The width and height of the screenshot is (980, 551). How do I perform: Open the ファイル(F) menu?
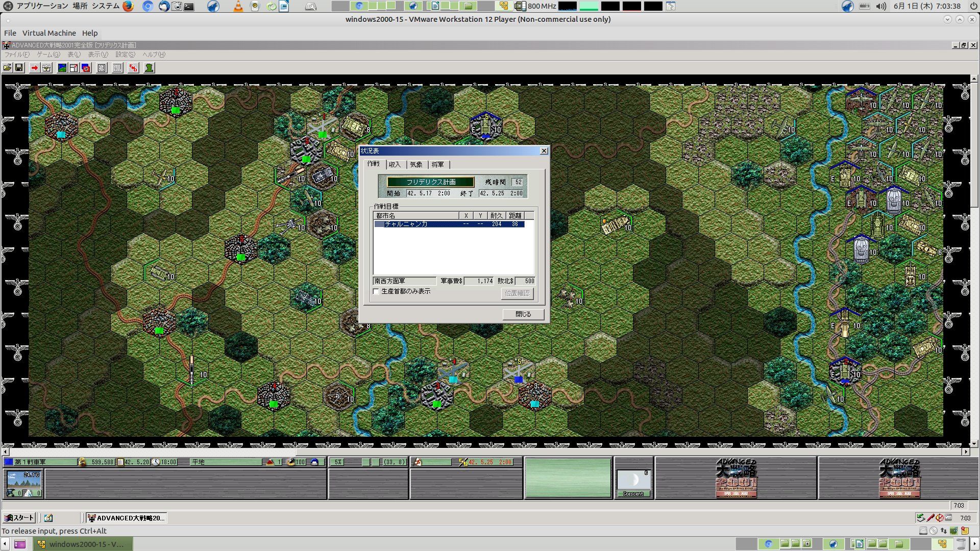coord(17,55)
